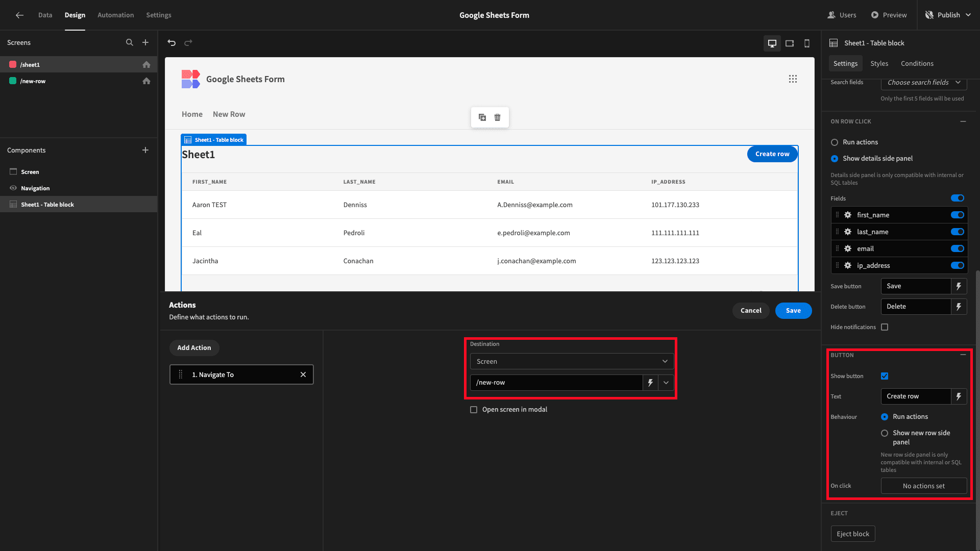Select Show new row side panel behaviour
The image size is (980, 551).
[x=885, y=433]
